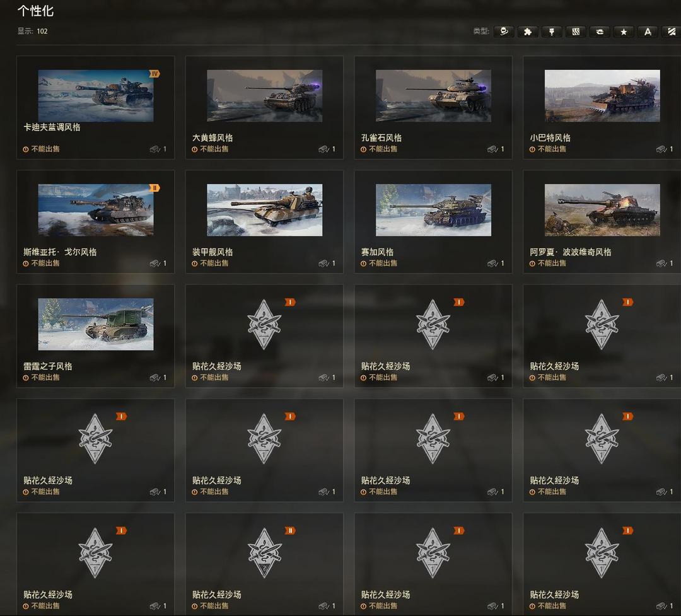Open the 小巴特风格 tank thumbnail
The width and height of the screenshot is (681, 616).
(602, 96)
